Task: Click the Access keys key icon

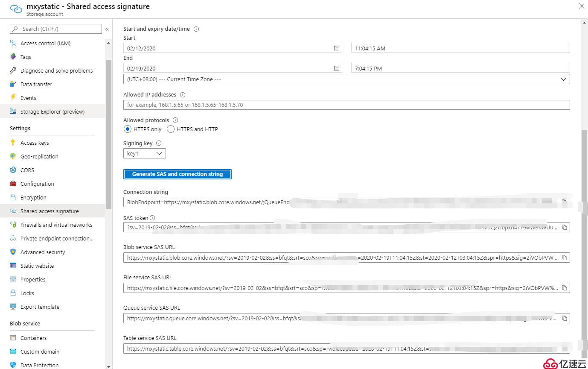Action: [13, 143]
